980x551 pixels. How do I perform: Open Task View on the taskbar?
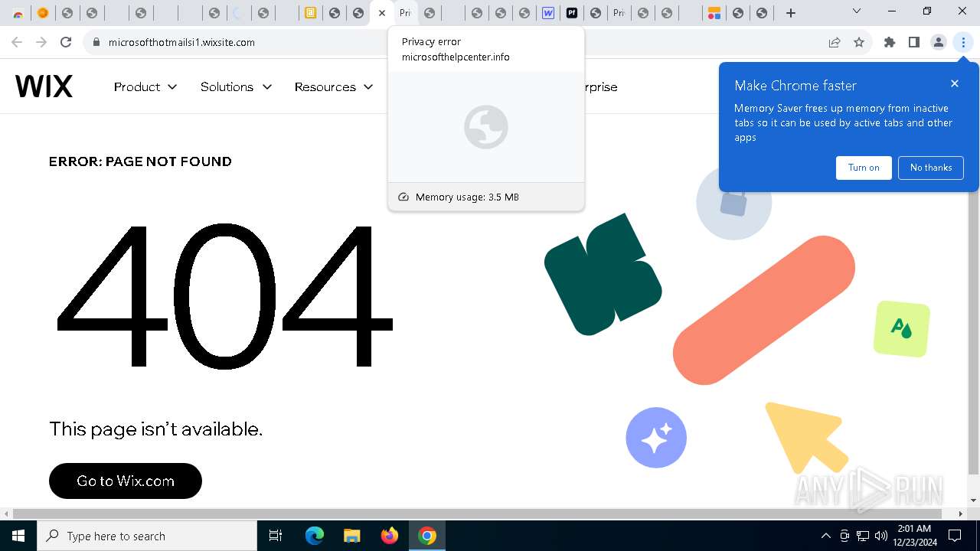pos(276,536)
